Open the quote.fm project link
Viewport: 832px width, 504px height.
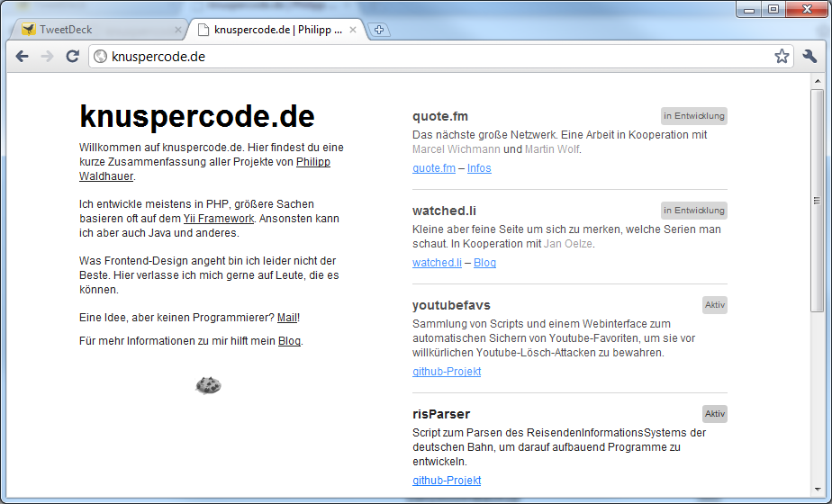click(x=434, y=168)
